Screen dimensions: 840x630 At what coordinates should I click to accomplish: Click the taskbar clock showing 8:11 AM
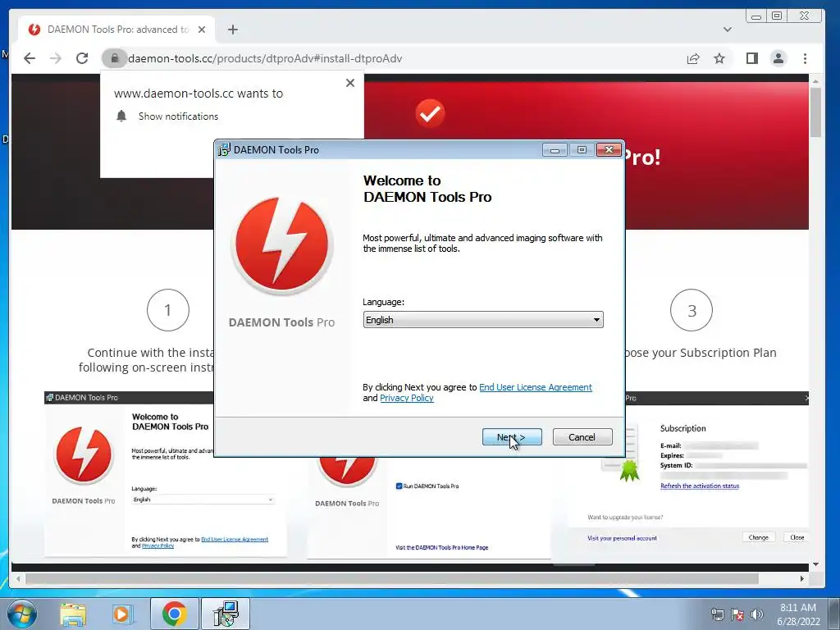tap(798, 614)
